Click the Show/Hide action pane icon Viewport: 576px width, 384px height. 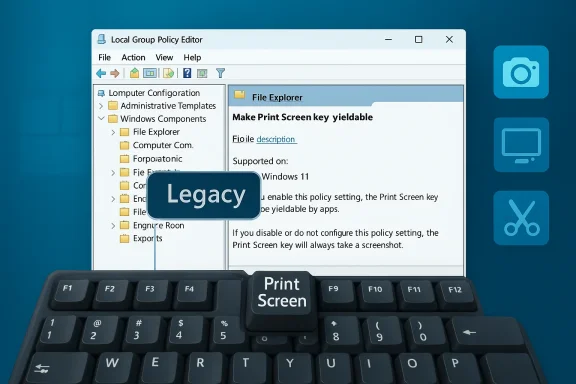(x=202, y=73)
